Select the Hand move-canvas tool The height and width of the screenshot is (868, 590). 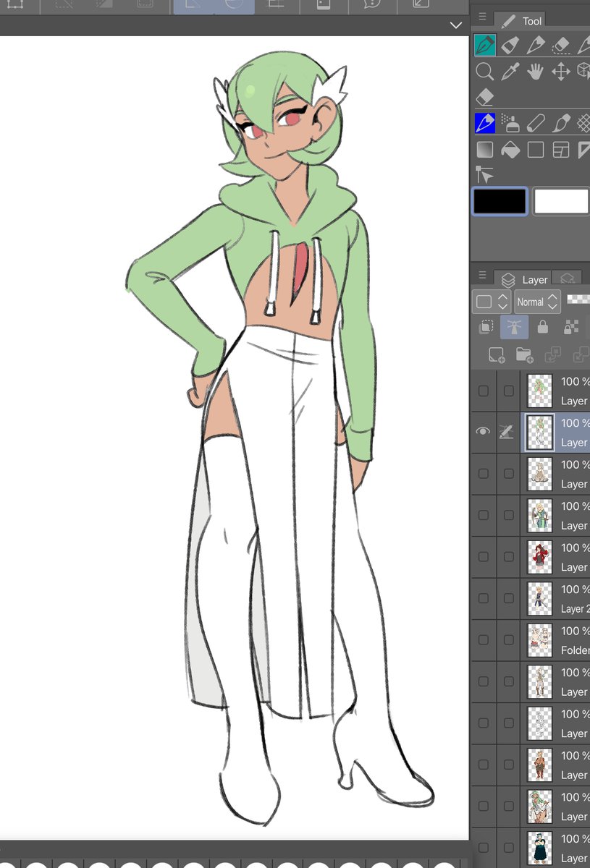point(536,71)
